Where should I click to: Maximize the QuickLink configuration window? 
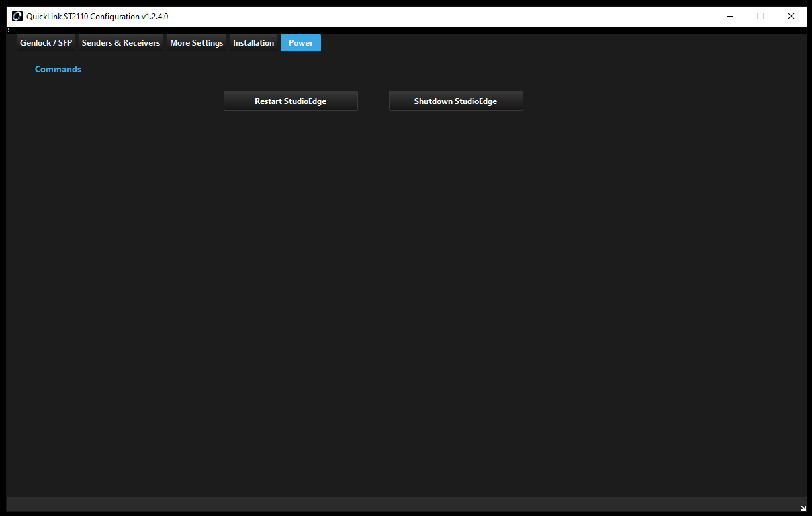tap(760, 17)
